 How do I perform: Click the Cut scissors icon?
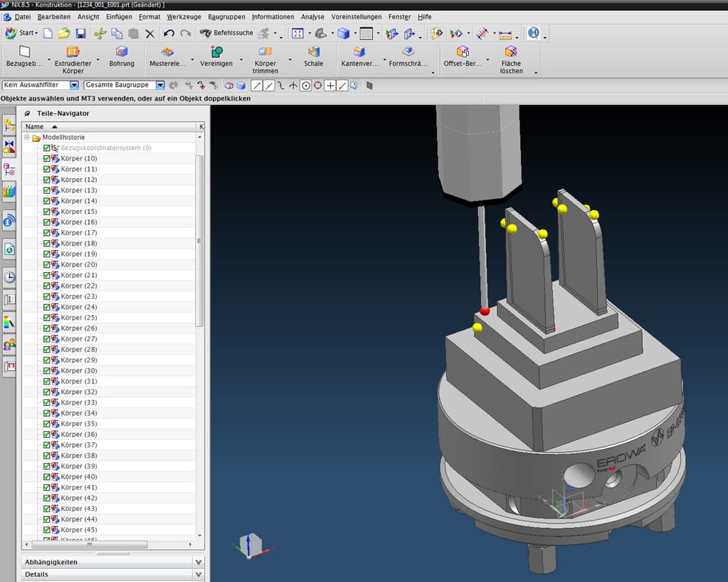[100, 33]
